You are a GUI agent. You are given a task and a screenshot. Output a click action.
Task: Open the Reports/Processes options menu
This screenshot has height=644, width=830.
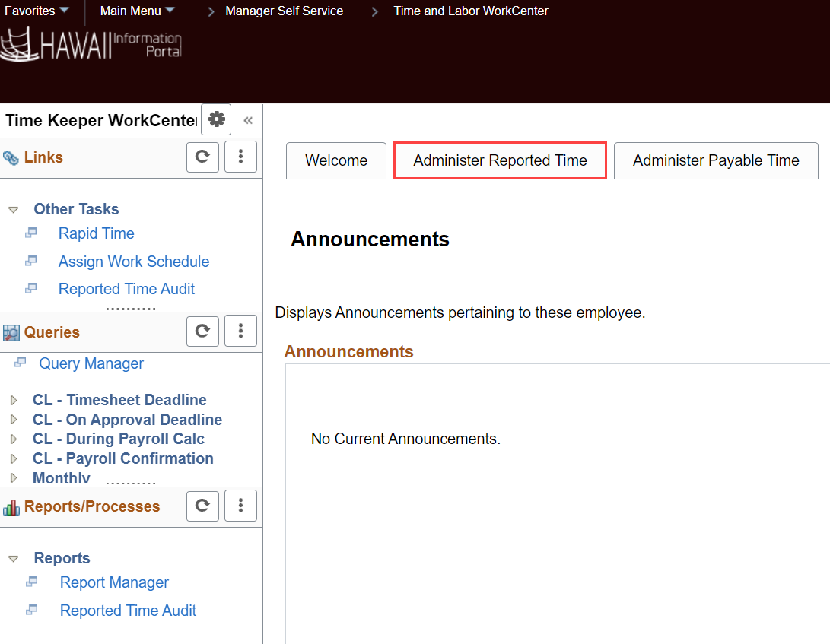[x=240, y=506]
